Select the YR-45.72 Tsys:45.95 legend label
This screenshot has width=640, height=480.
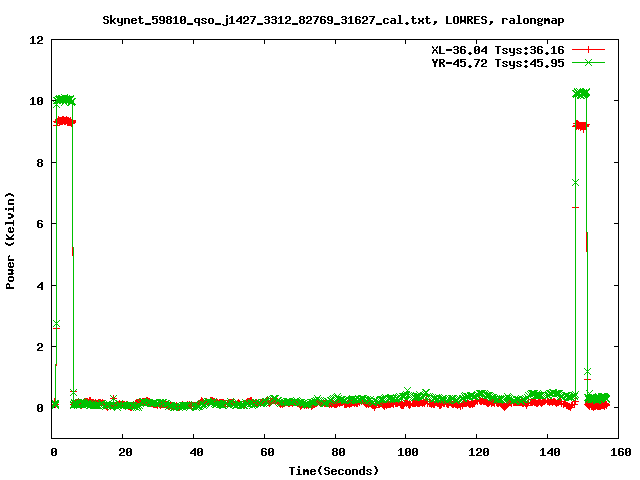tap(498, 63)
